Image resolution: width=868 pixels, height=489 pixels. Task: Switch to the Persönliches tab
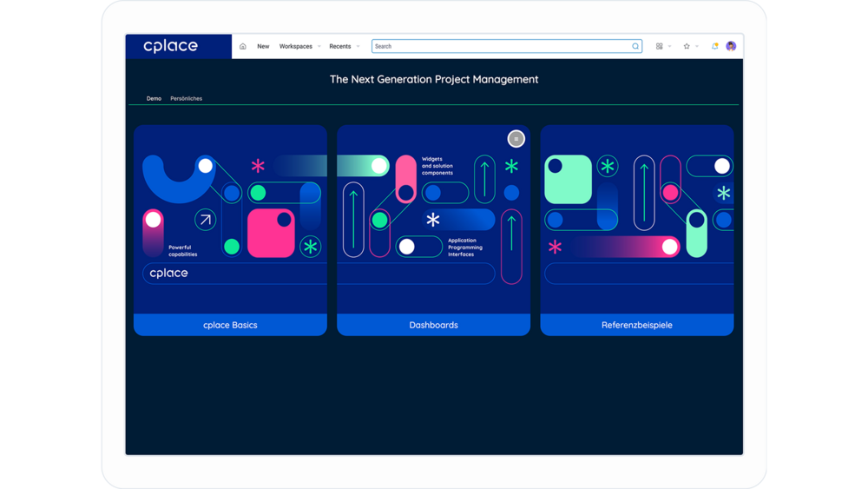point(186,99)
